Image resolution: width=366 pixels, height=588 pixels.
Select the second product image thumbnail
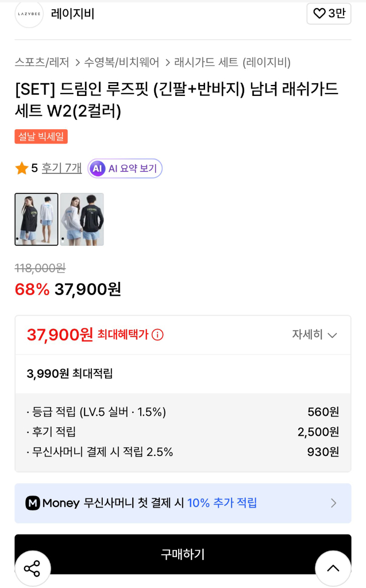[82, 219]
